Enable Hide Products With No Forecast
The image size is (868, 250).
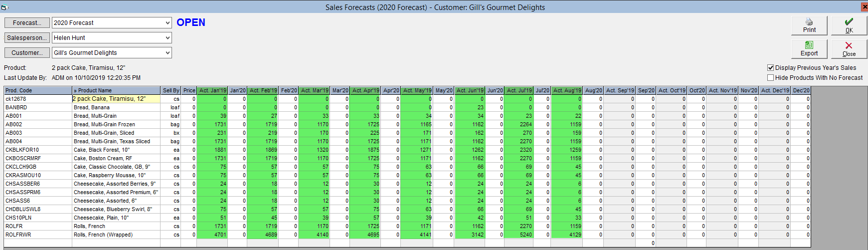tap(771, 78)
